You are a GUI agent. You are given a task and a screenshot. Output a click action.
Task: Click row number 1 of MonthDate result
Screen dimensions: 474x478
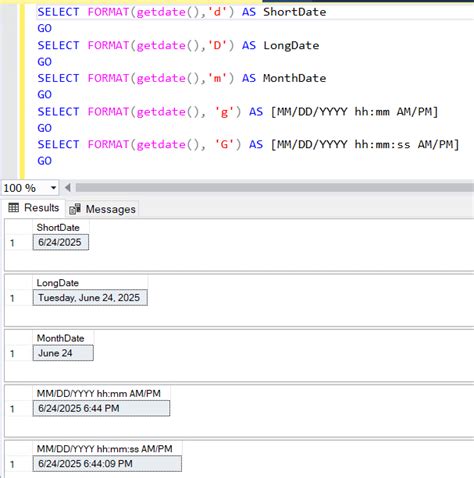pos(12,353)
